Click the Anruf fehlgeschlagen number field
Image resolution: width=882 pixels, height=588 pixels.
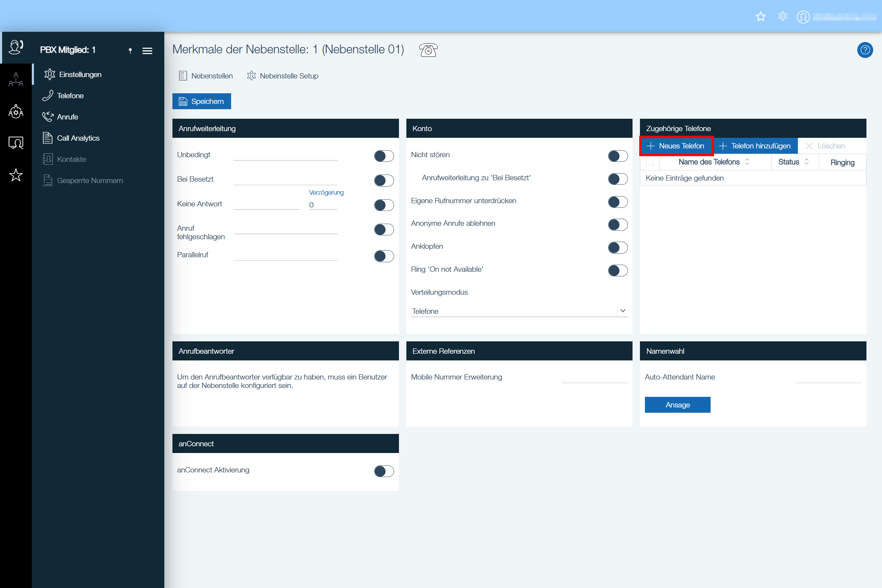pos(286,229)
